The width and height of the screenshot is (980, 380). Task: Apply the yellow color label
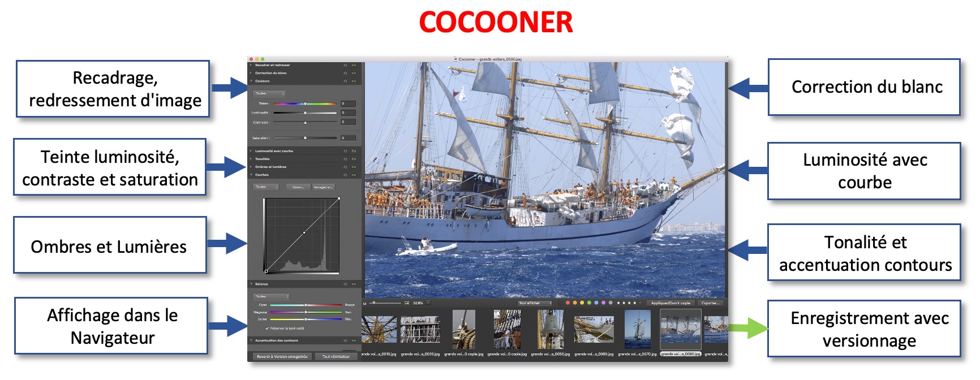click(582, 303)
